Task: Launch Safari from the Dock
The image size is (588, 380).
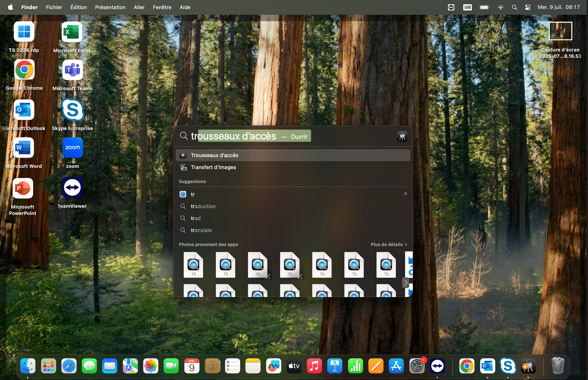Action: (69, 366)
